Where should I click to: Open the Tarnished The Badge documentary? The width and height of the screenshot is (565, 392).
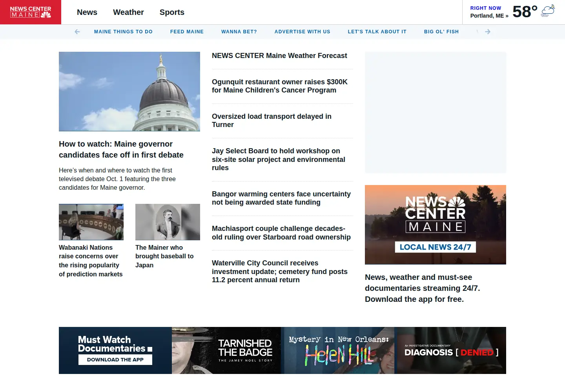coord(226,350)
